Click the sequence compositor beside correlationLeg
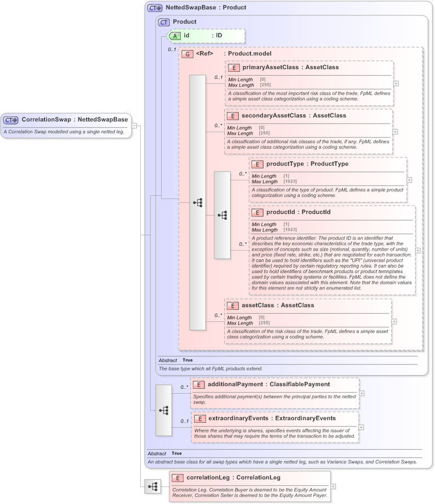 pos(152,486)
